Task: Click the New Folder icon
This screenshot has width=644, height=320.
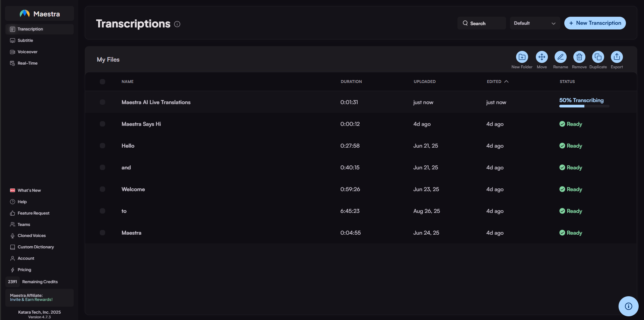Action: [522, 57]
